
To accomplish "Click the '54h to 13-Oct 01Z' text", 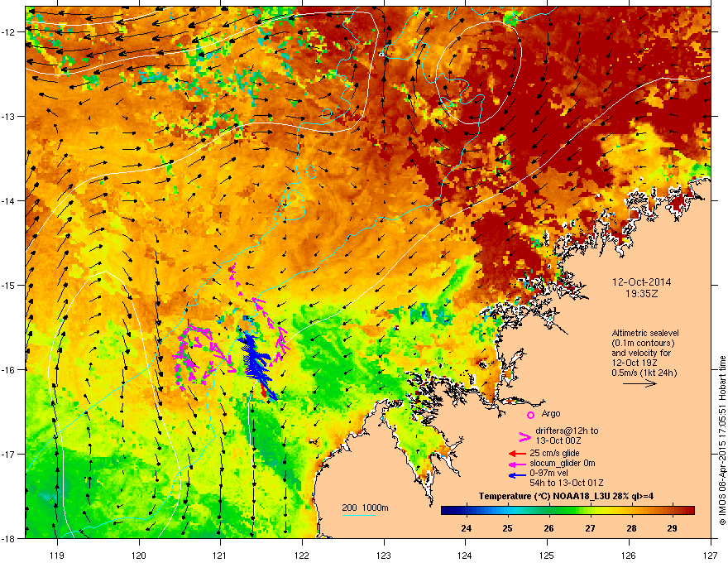I will coord(567,483).
